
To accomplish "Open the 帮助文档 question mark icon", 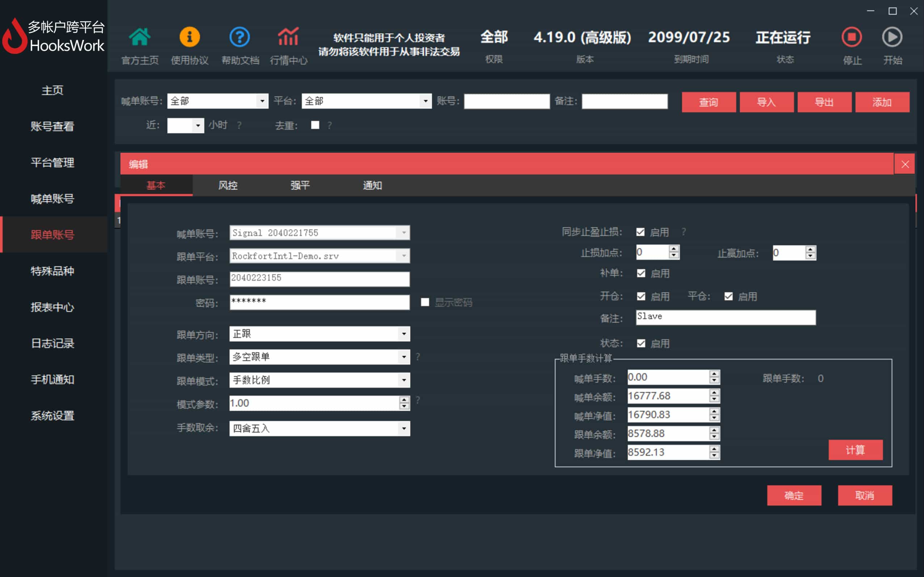I will 240,37.
